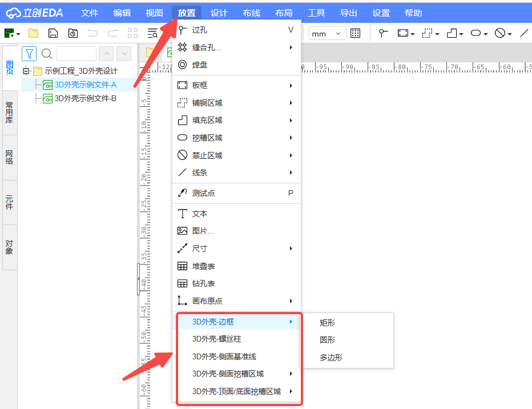Collapse the 示例工程_3D外壳设计 project tree node
This screenshot has height=409, width=532.
pos(26,71)
